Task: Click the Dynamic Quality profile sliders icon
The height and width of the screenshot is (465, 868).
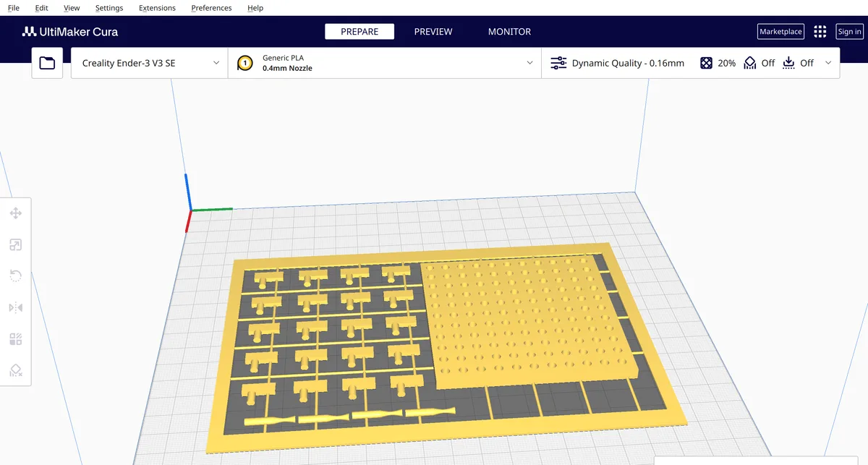Action: click(x=558, y=63)
